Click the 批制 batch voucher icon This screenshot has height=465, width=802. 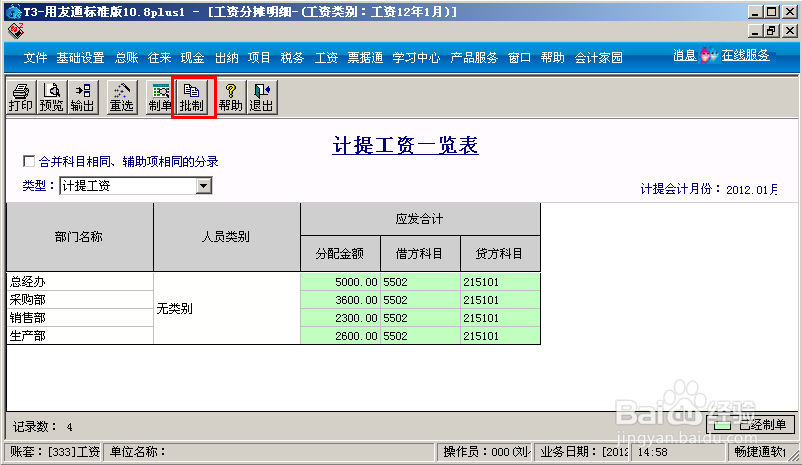click(192, 97)
